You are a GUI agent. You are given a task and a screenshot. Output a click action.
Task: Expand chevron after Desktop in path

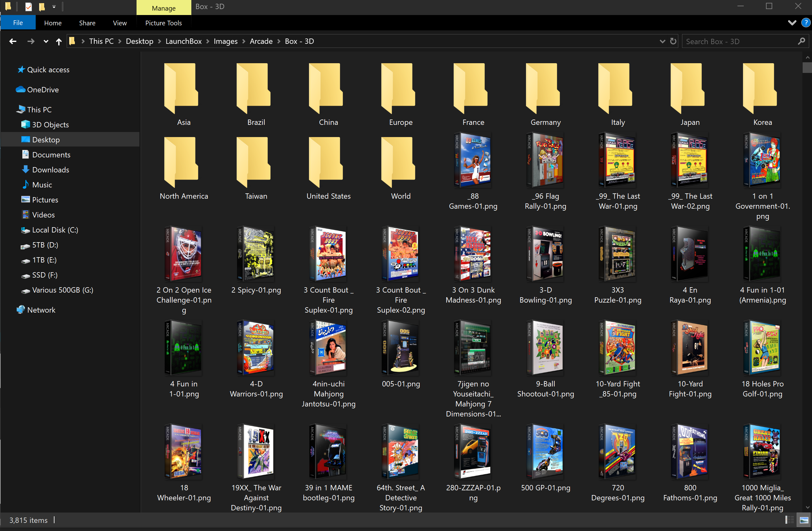159,41
